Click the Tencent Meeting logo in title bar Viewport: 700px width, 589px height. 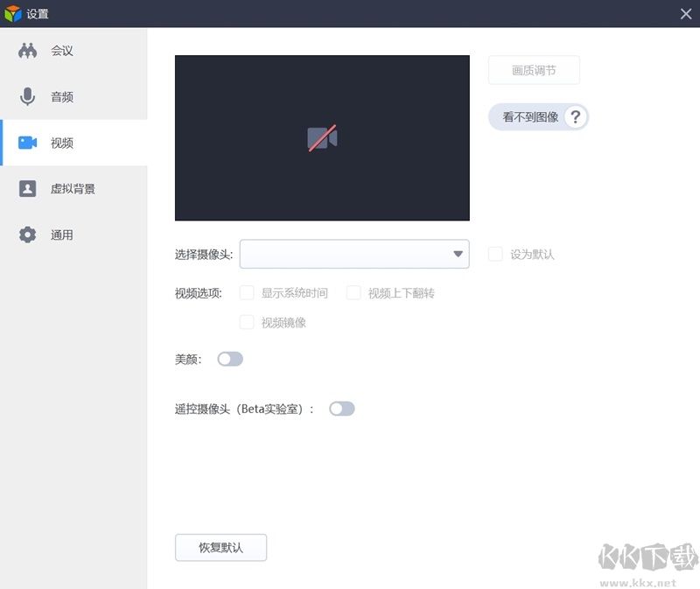[14, 13]
